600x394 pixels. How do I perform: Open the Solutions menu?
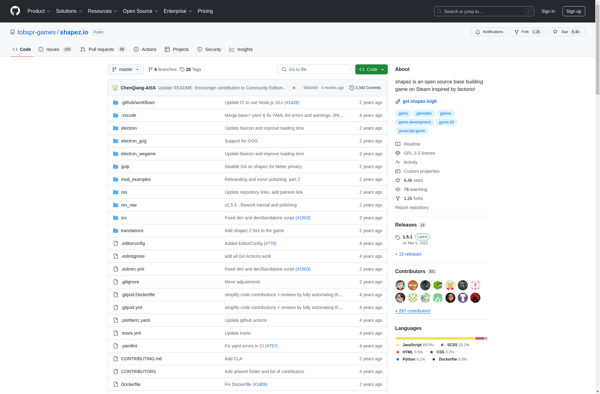[69, 11]
